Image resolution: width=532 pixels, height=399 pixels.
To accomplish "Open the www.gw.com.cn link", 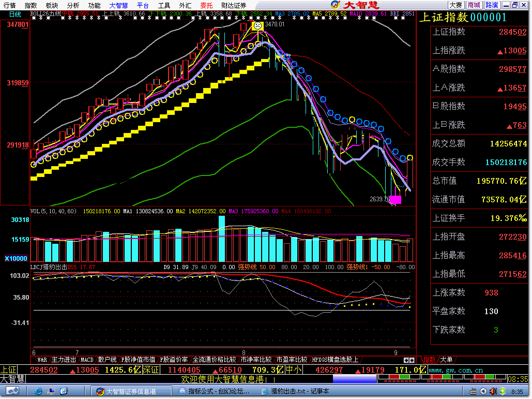I will click(x=455, y=371).
